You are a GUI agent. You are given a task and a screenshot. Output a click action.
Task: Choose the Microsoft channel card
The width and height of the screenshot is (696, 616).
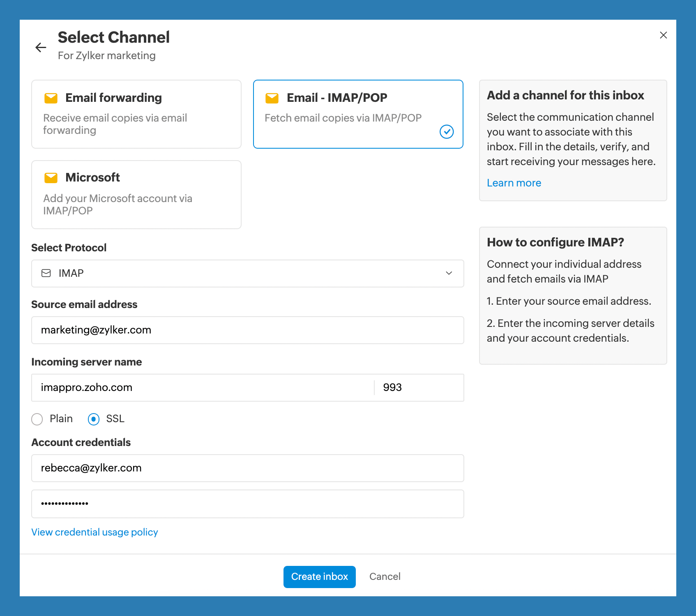click(136, 195)
